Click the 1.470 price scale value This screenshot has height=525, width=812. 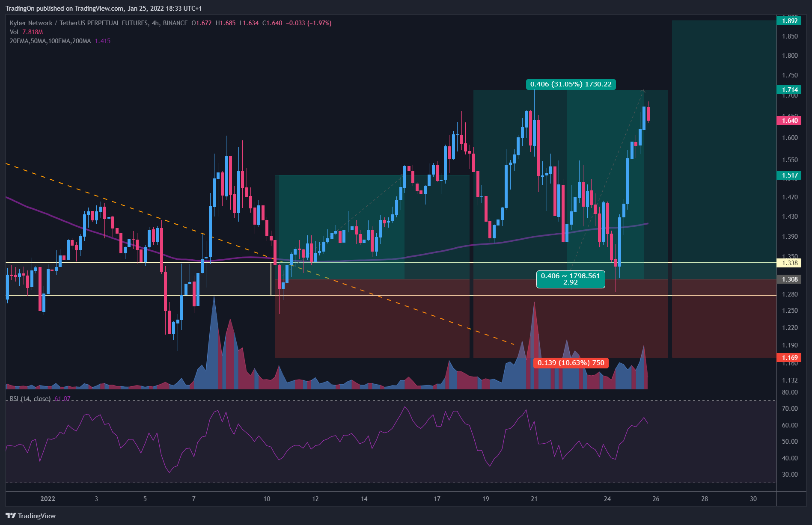click(790, 197)
